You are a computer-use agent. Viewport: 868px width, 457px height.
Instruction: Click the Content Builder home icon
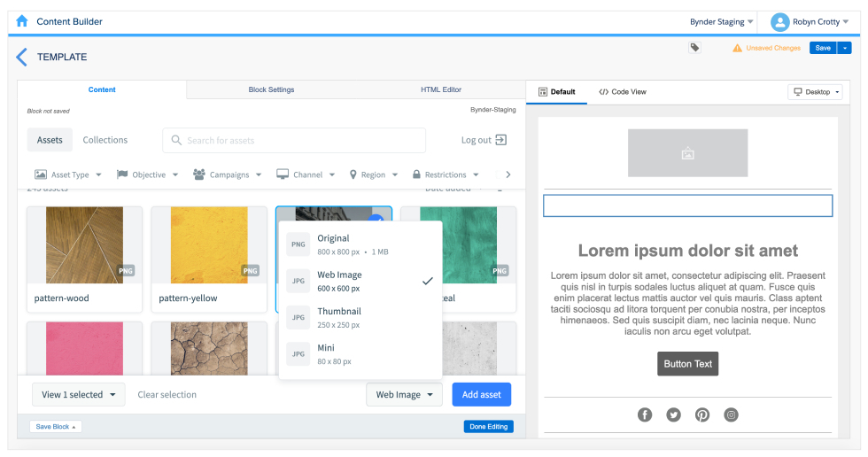coord(21,21)
